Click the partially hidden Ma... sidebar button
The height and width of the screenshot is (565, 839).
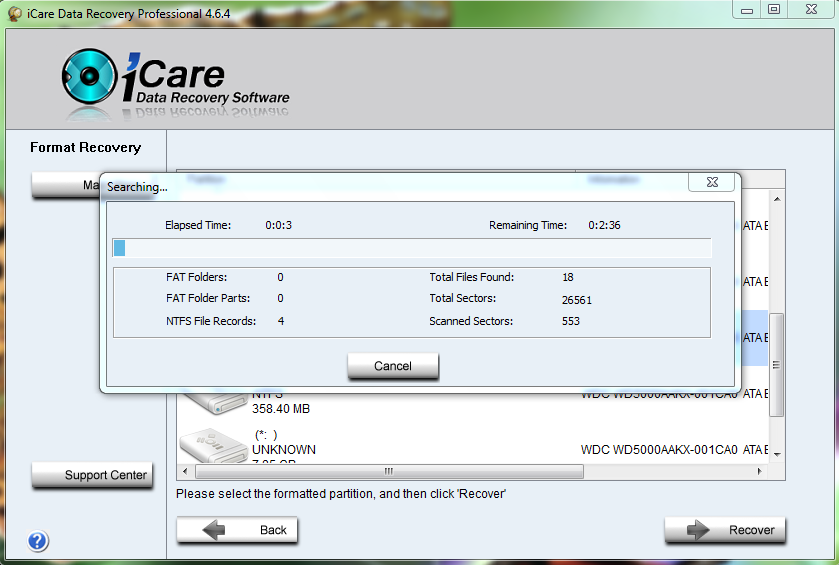(65, 185)
